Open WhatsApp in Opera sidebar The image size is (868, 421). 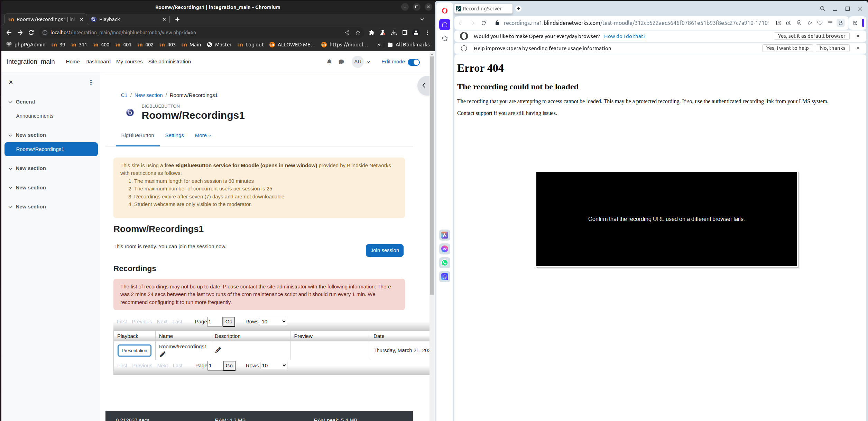(x=445, y=263)
